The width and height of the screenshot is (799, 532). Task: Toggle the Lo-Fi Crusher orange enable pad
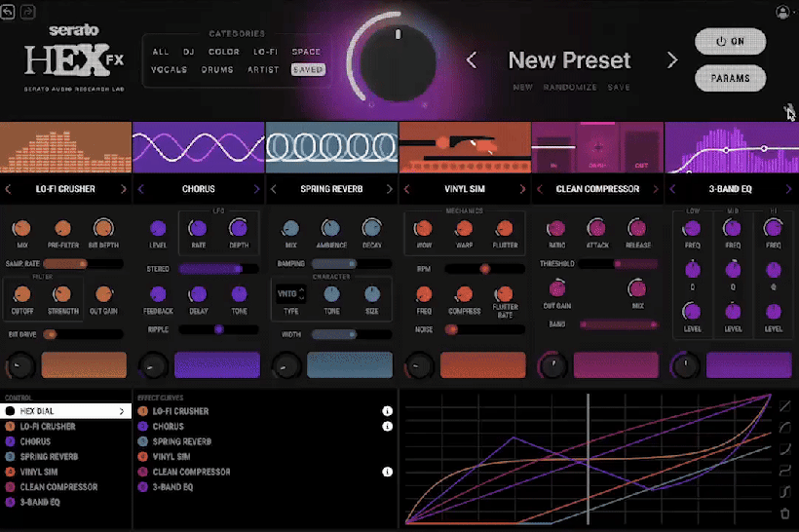point(84,364)
